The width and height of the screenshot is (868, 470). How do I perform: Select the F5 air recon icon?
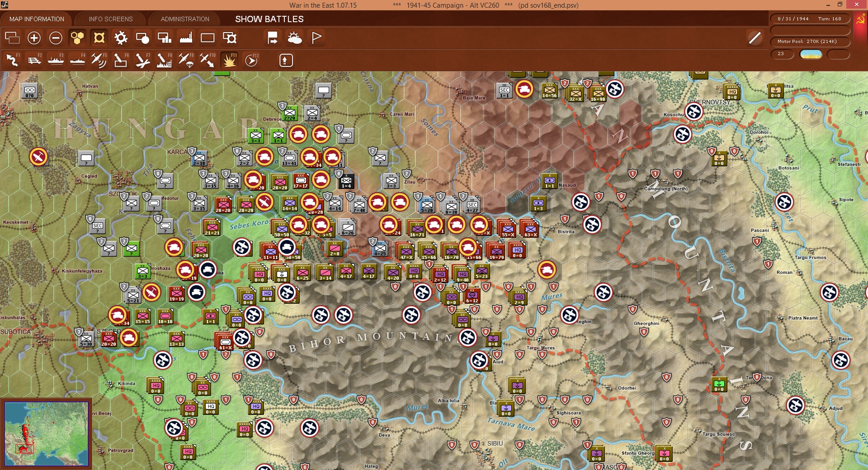click(99, 60)
